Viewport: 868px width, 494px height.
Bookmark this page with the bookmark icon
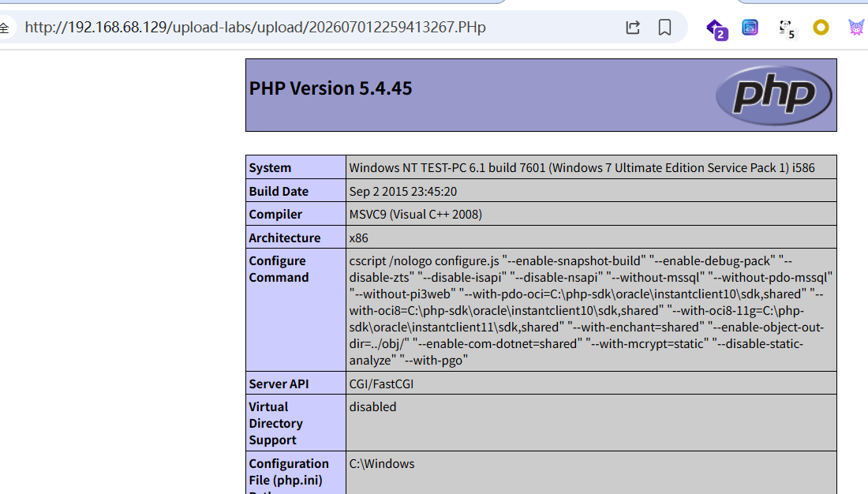point(665,27)
